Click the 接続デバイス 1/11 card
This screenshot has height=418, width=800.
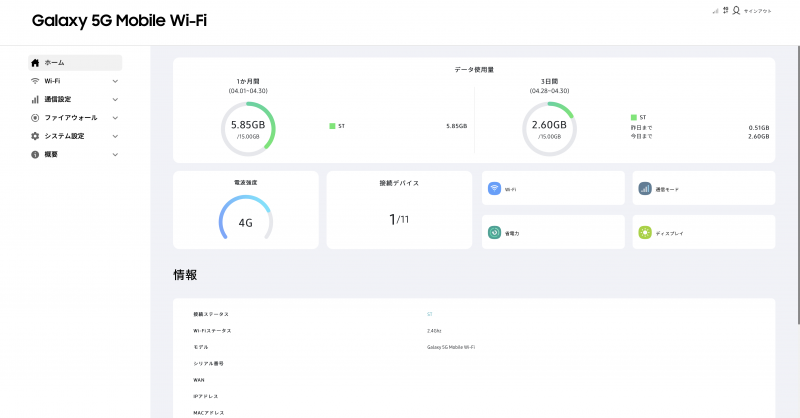coord(399,210)
